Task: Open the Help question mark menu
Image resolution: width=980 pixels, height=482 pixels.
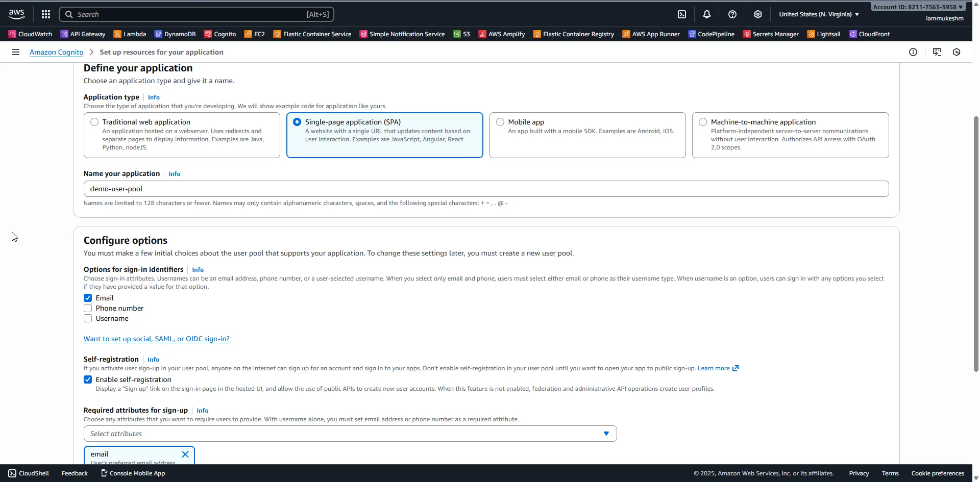Action: [x=732, y=14]
